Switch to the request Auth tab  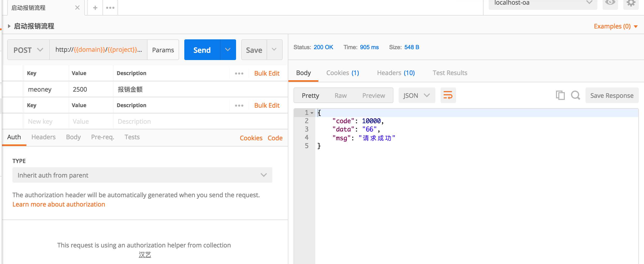(x=14, y=137)
